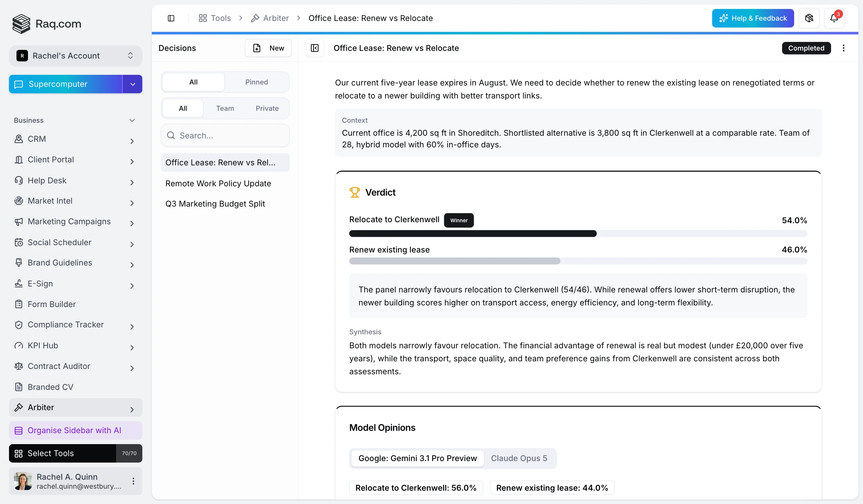This screenshot has width=863, height=504.
Task: Click the KPI Hub gauge icon
Action: click(19, 346)
